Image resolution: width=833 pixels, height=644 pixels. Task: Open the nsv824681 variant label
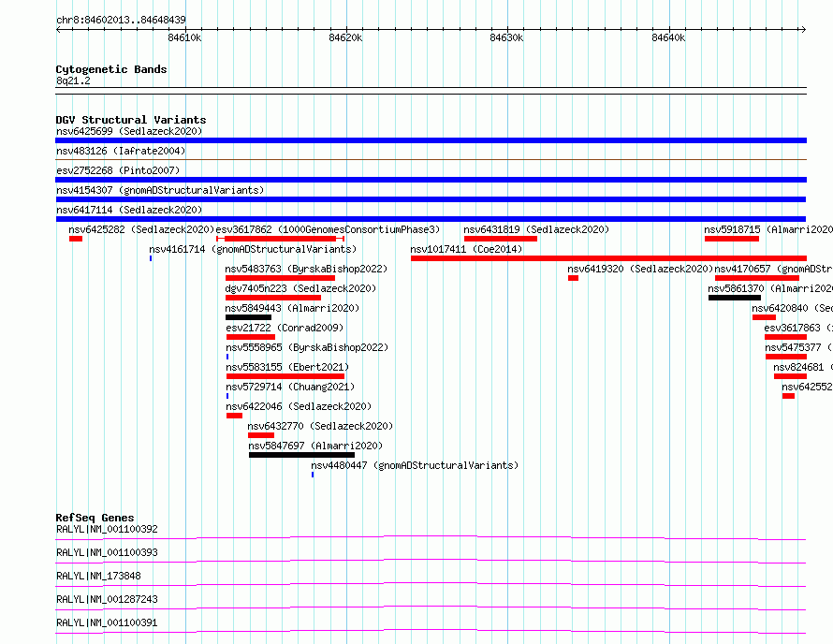pos(803,367)
